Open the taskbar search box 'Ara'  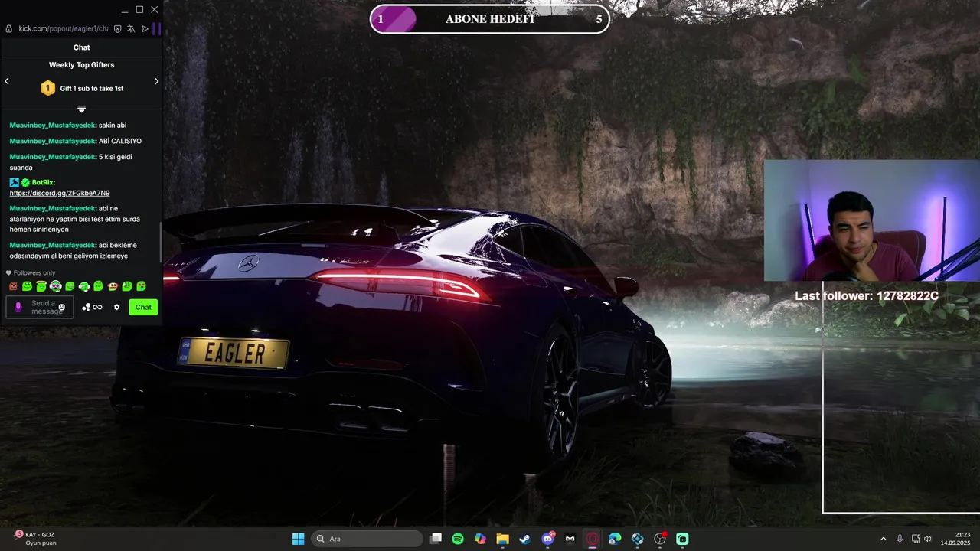pos(367,539)
